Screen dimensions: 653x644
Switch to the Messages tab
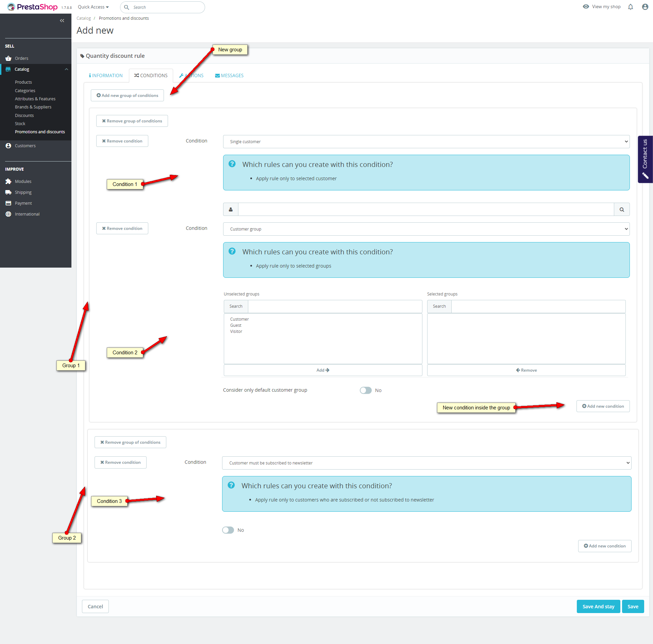229,75
